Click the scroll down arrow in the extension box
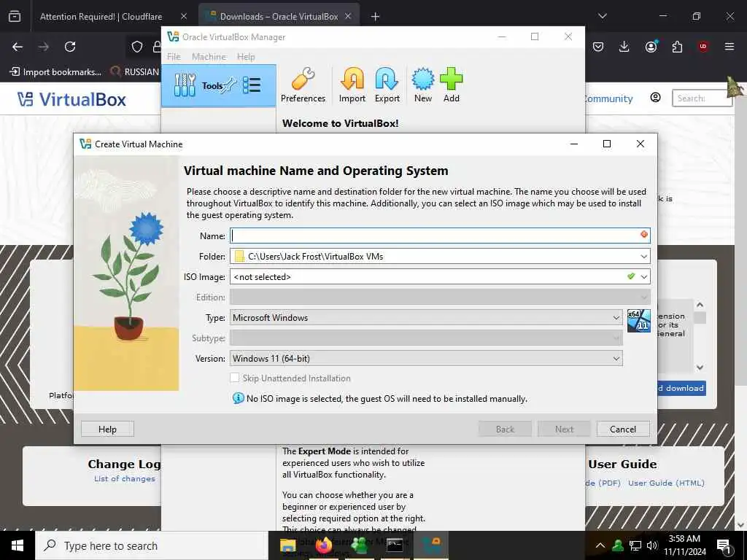This screenshot has width=747, height=560. (x=700, y=367)
